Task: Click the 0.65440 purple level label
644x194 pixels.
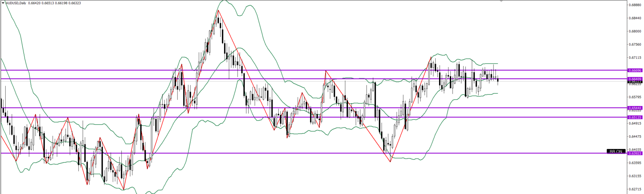Action: [x=635, y=108]
